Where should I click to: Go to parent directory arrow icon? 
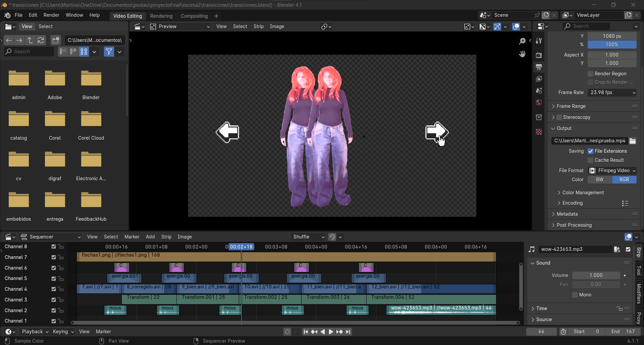pos(30,40)
